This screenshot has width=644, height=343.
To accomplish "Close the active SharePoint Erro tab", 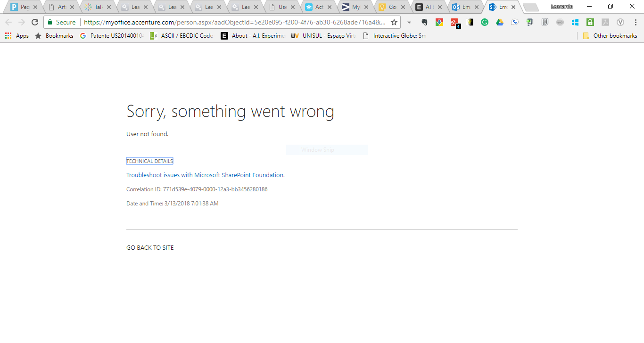I will pos(513,7).
